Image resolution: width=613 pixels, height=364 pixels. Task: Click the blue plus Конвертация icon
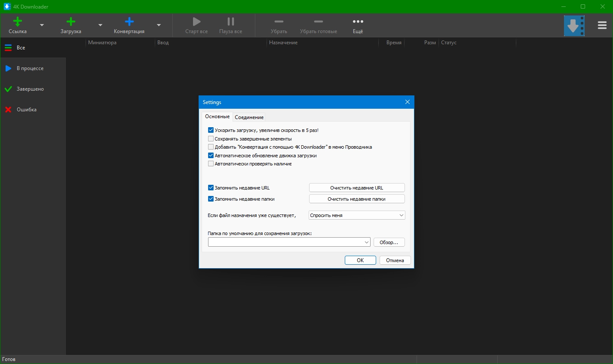tap(129, 22)
